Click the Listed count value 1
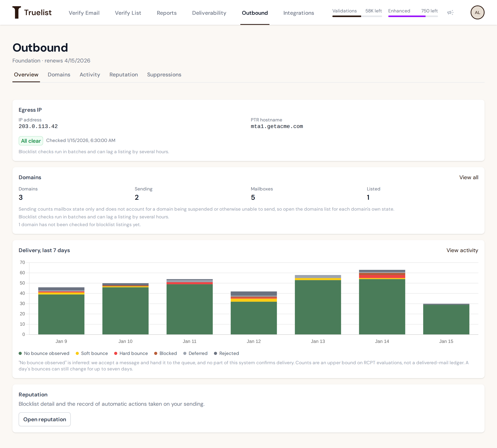 pos(368,197)
